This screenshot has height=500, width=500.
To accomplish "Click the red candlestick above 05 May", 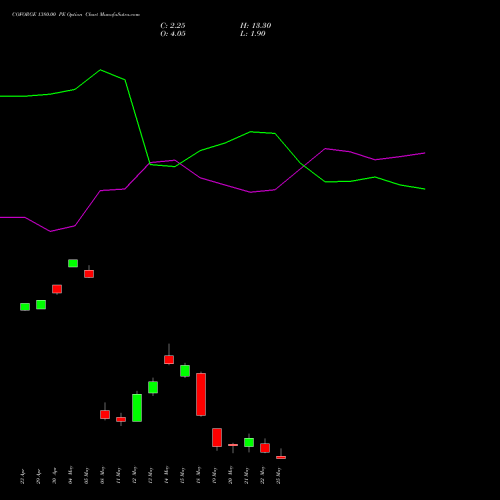I will (x=89, y=273).
